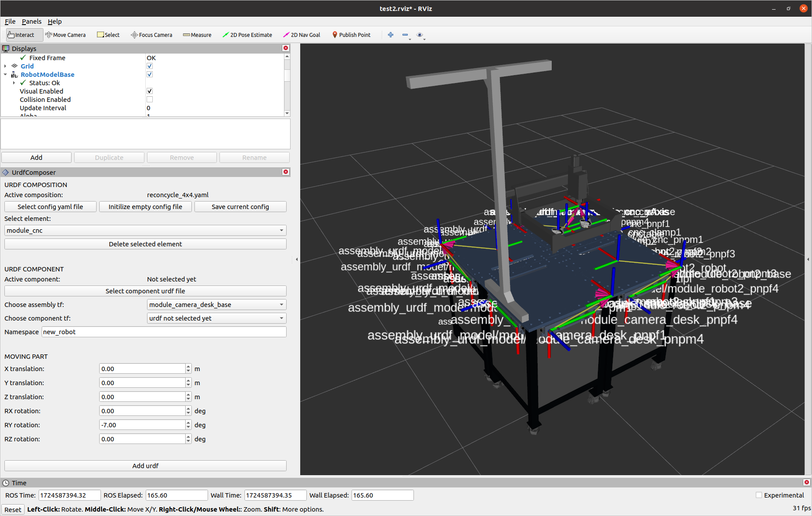Click Save current config button
The width and height of the screenshot is (812, 516).
coord(240,206)
